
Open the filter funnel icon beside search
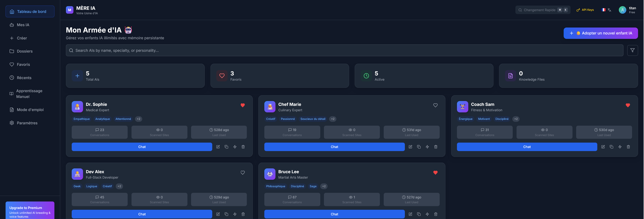tap(632, 50)
